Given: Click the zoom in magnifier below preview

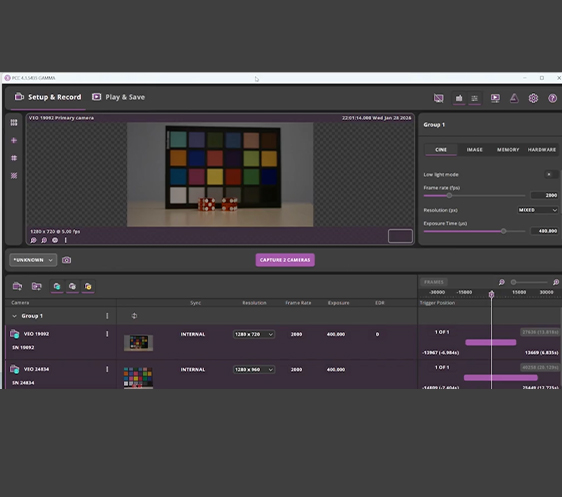Looking at the screenshot, I should (33, 240).
